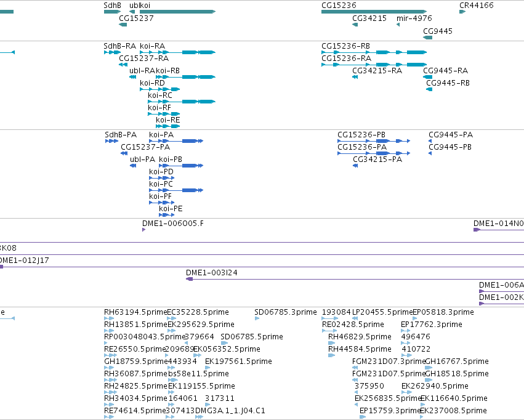Screen dimensions: 524x420
Task: Open the FGM231D07.3prime EST
Action: point(355,368)
